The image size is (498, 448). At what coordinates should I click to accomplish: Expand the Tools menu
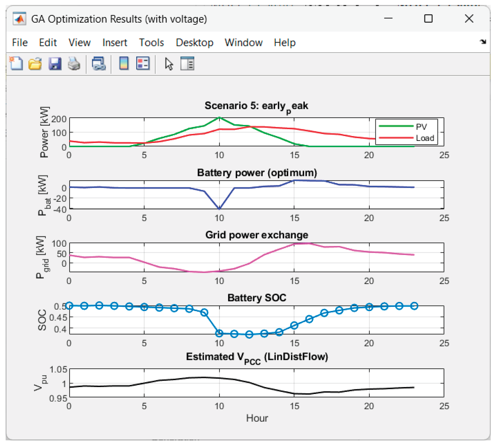(x=152, y=43)
